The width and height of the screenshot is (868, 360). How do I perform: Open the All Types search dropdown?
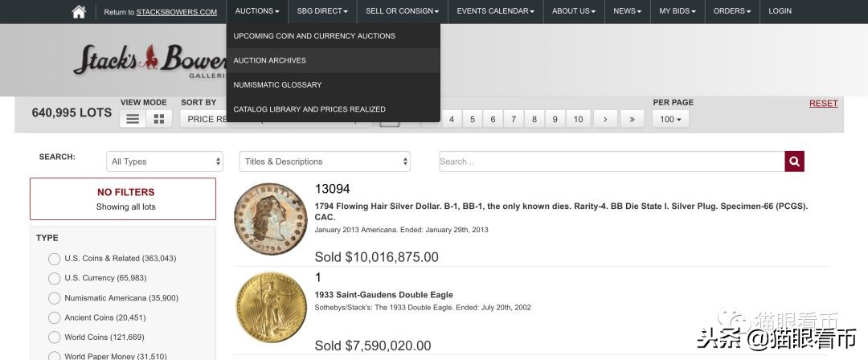point(165,162)
